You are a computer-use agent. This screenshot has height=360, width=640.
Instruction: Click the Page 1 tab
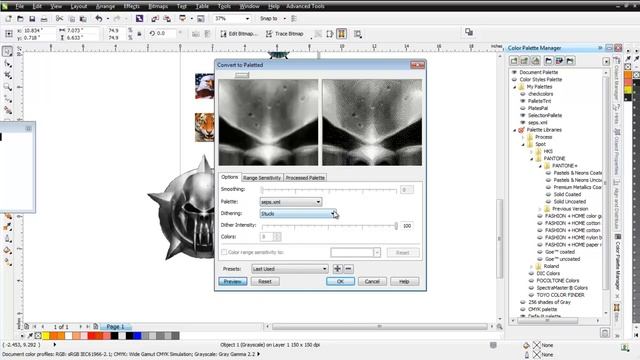click(x=116, y=327)
